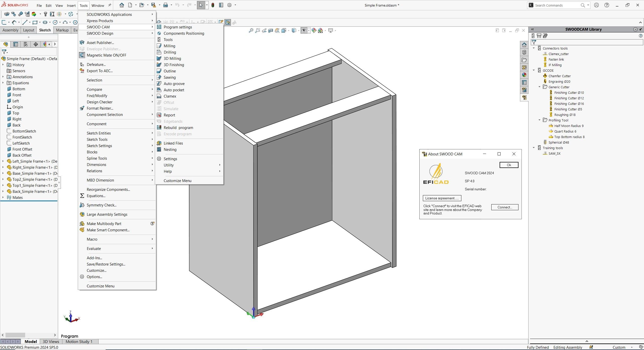Activate the Section View tool
644x350 pixels.
(271, 30)
